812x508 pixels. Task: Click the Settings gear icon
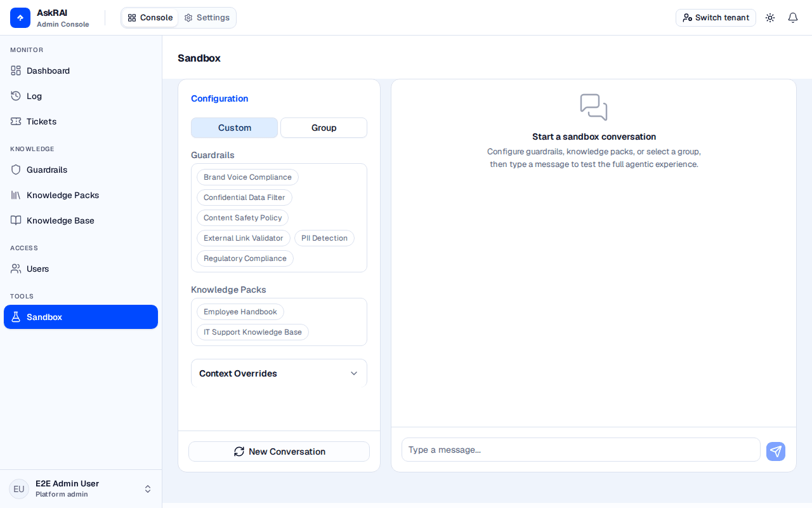[188, 18]
